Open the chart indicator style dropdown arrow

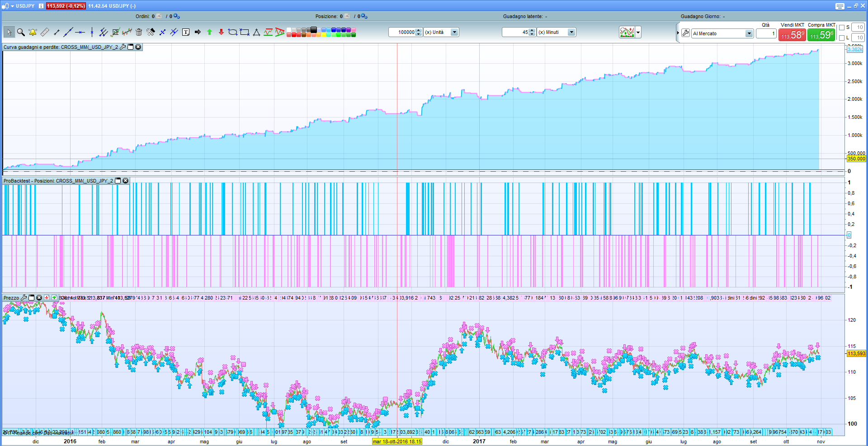pos(638,33)
